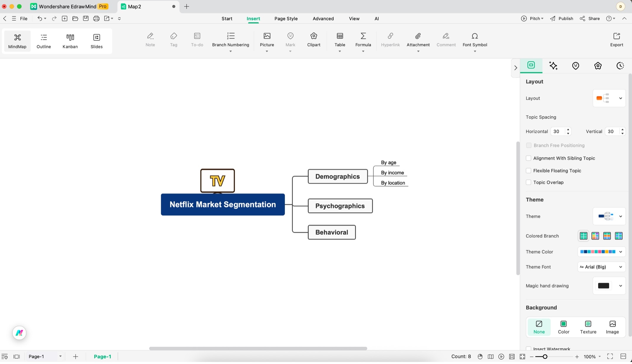Open the Theme Font selector
This screenshot has width=632, height=364.
601,267
